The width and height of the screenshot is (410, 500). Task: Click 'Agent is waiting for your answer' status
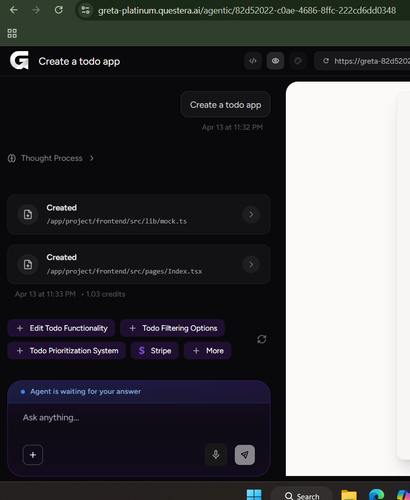pos(85,391)
